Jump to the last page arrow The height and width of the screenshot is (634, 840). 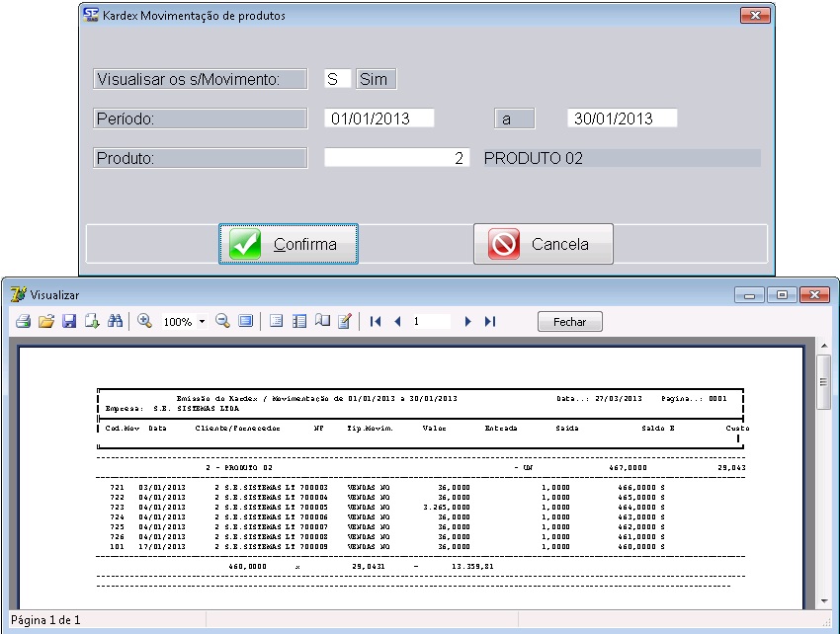click(x=489, y=322)
